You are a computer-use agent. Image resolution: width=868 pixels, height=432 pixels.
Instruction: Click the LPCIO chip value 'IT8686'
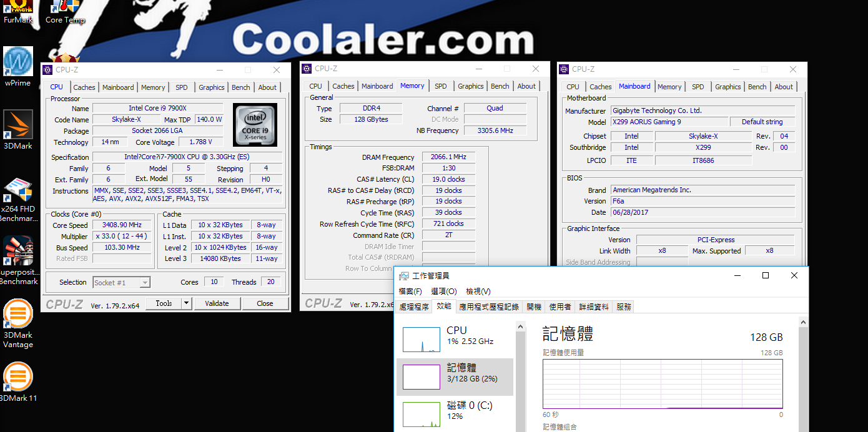click(x=703, y=160)
